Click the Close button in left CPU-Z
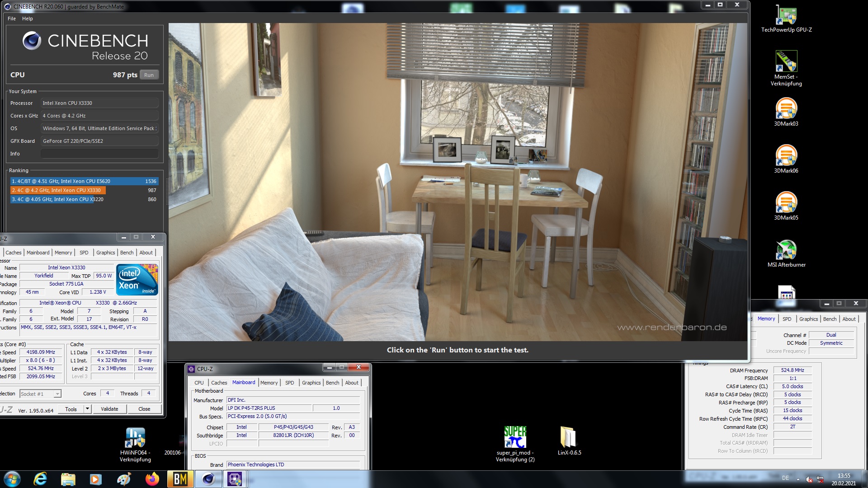This screenshot has width=868, height=488. 144,409
